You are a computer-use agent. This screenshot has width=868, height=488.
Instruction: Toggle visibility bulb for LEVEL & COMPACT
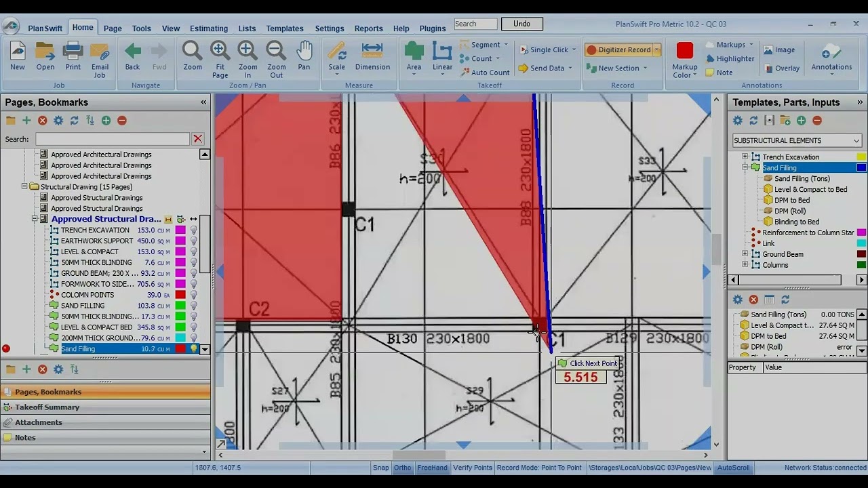click(x=193, y=252)
